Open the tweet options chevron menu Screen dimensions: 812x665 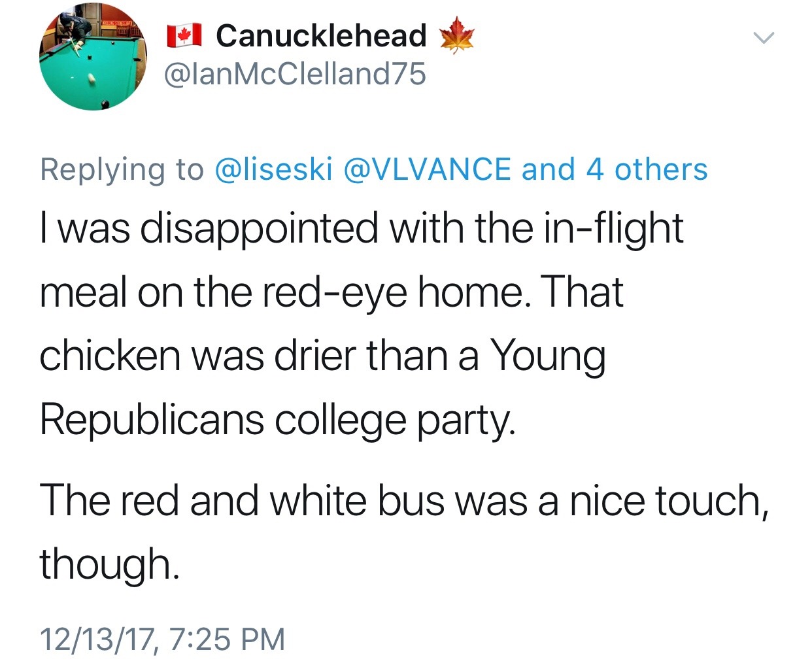point(763,38)
